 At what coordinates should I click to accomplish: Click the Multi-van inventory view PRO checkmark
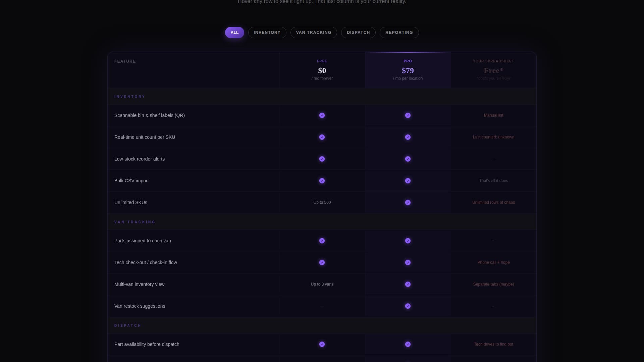408,284
